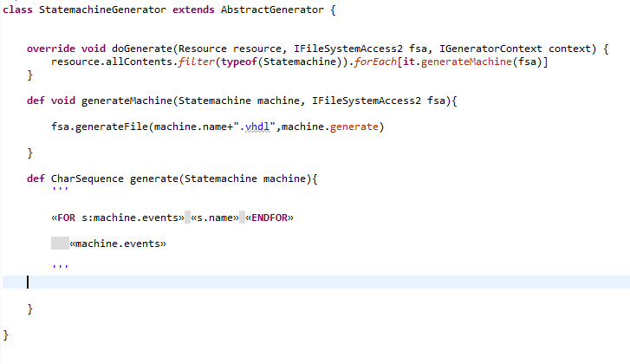Click the IGeneratorContext parameter type
The width and height of the screenshot is (630, 364).
point(490,49)
